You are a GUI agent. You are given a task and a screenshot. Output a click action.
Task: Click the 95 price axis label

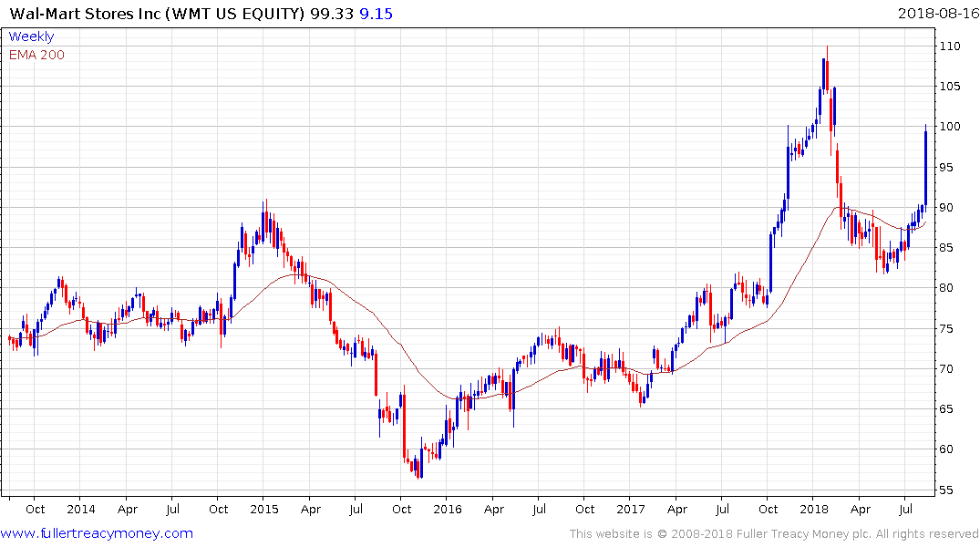click(947, 167)
